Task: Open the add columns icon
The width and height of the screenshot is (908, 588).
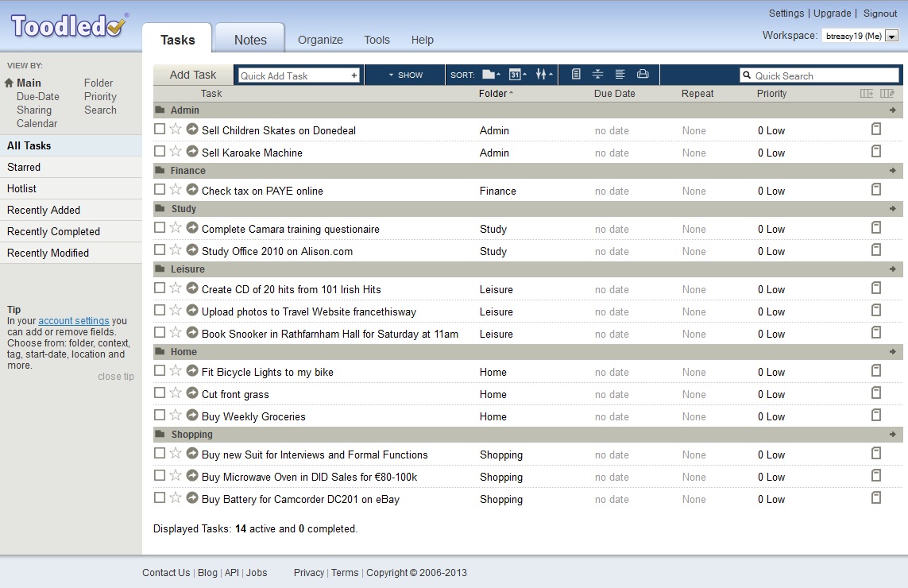Action: (x=867, y=93)
